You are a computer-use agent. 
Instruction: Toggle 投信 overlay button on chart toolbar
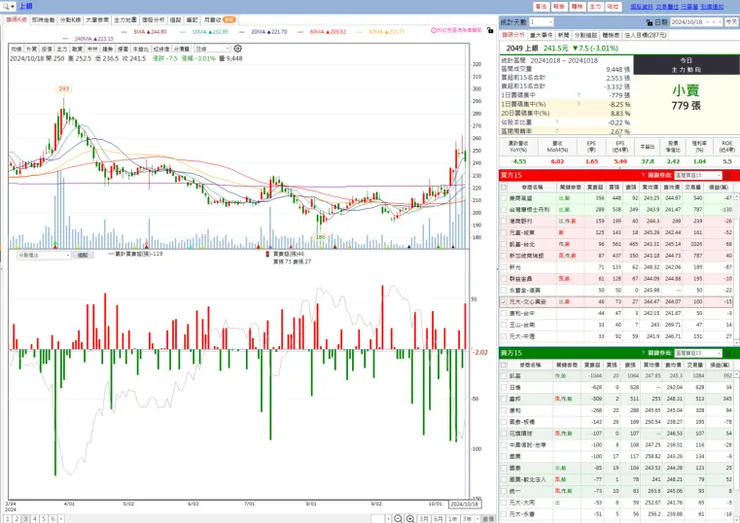(47, 49)
